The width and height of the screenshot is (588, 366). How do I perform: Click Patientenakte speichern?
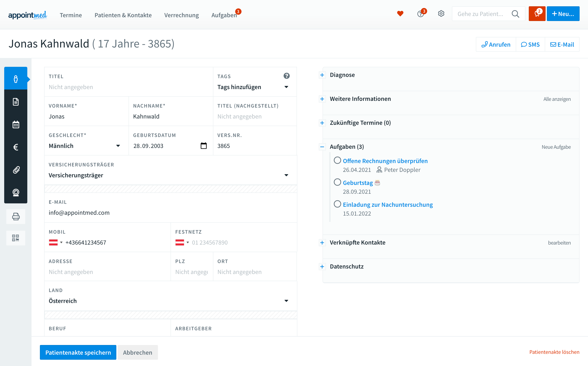[x=78, y=352]
